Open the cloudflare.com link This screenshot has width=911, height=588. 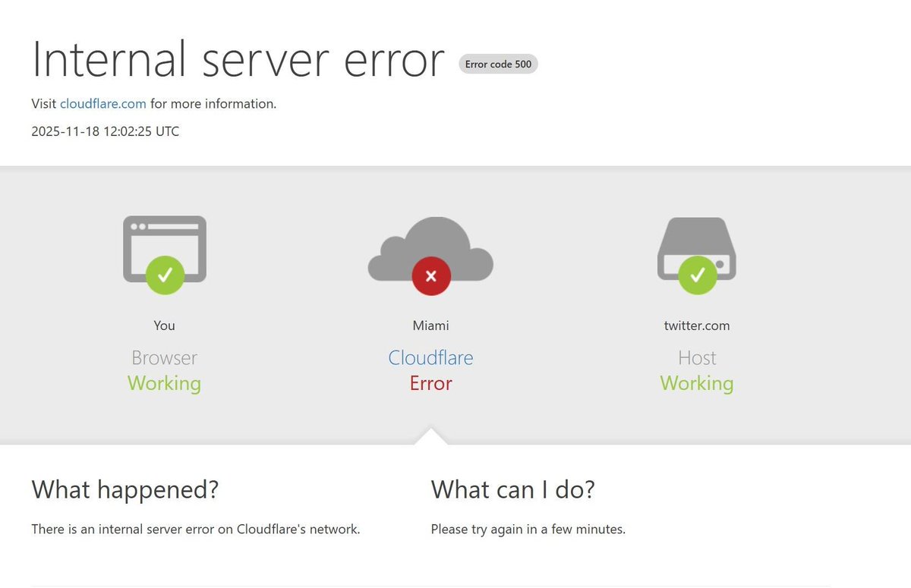click(x=103, y=104)
